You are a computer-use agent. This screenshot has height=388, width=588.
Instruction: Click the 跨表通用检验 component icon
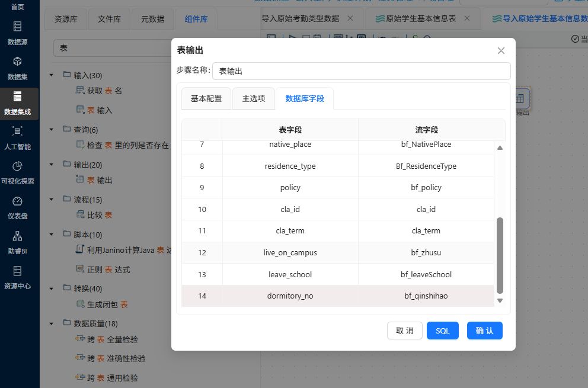click(x=80, y=377)
